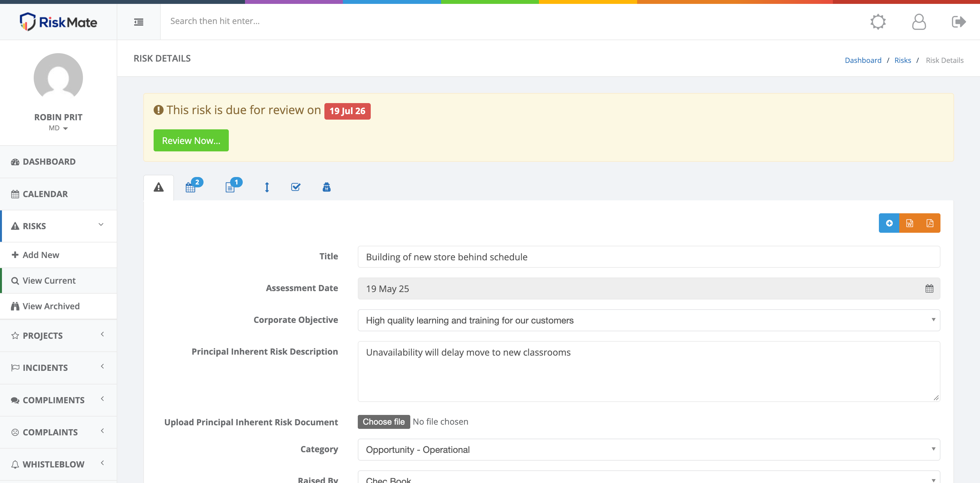
Task: Expand the Incidents sidebar section
Action: (x=58, y=368)
